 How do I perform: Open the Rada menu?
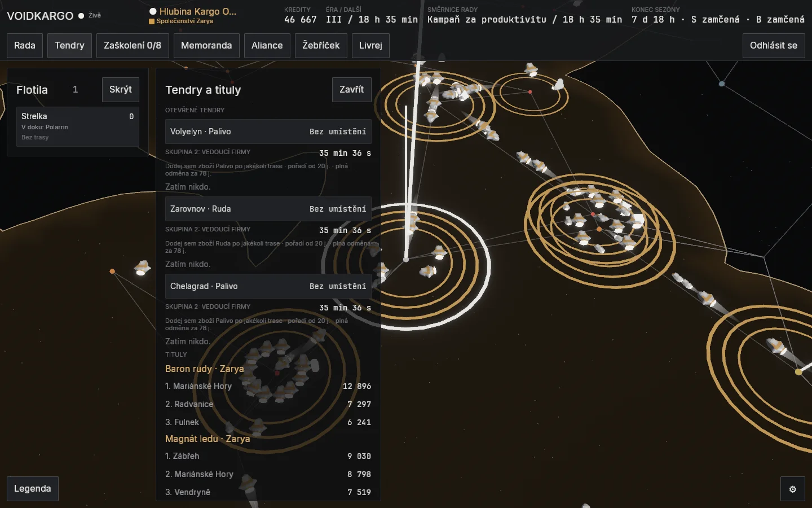[25, 46]
